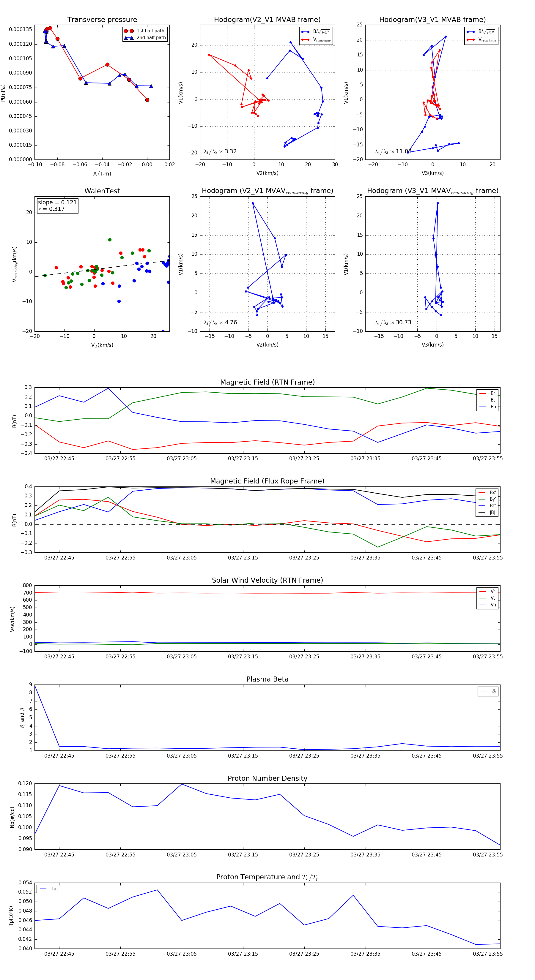Select the 'Magnetic Field (RTN Frame)' title

click(267, 382)
